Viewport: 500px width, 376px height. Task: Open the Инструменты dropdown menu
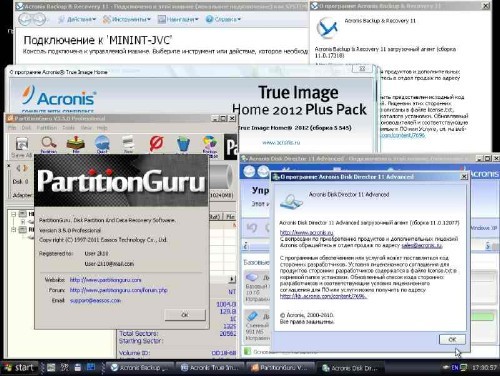coord(127,20)
